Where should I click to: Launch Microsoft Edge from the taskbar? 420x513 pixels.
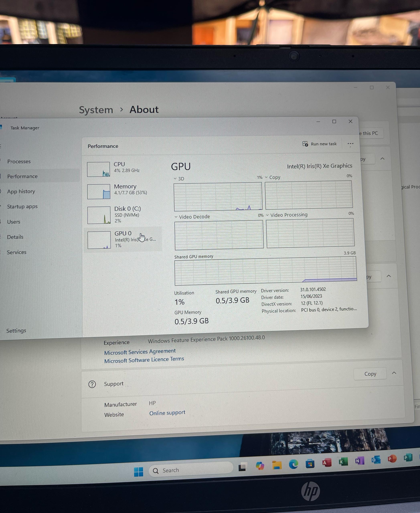[293, 464]
